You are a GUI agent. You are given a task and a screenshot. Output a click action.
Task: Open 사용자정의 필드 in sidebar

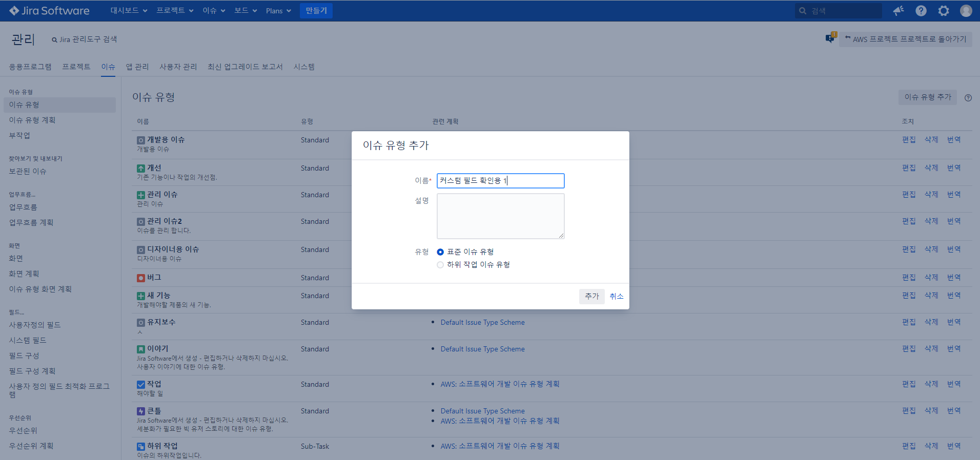(35, 325)
